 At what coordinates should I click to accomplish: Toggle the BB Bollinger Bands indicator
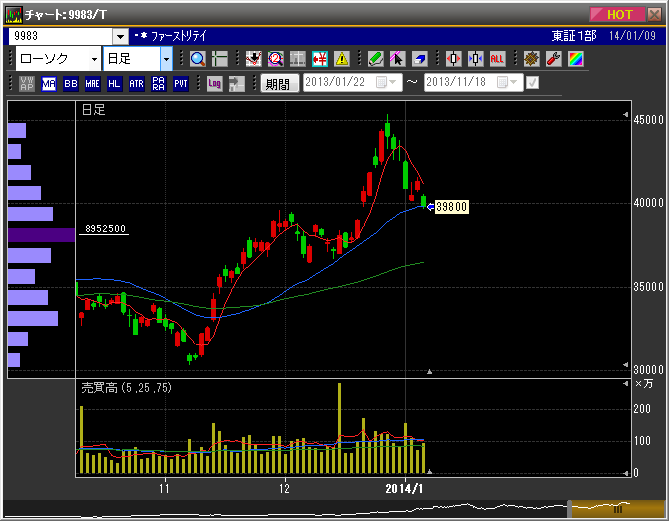[70, 84]
